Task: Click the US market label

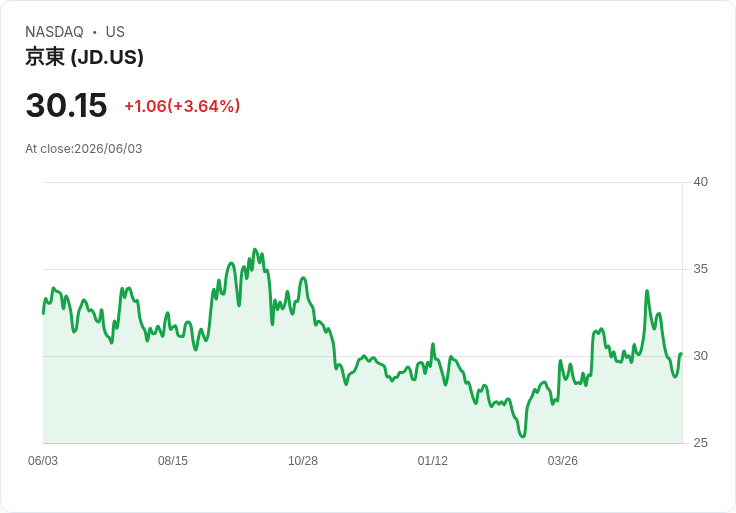Action: 115,32
